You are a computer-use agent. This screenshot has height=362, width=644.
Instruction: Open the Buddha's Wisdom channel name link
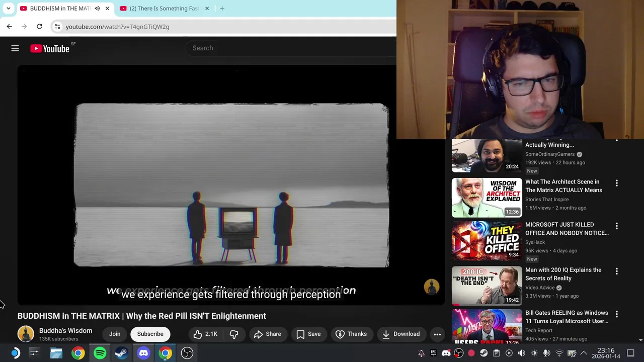65,330
